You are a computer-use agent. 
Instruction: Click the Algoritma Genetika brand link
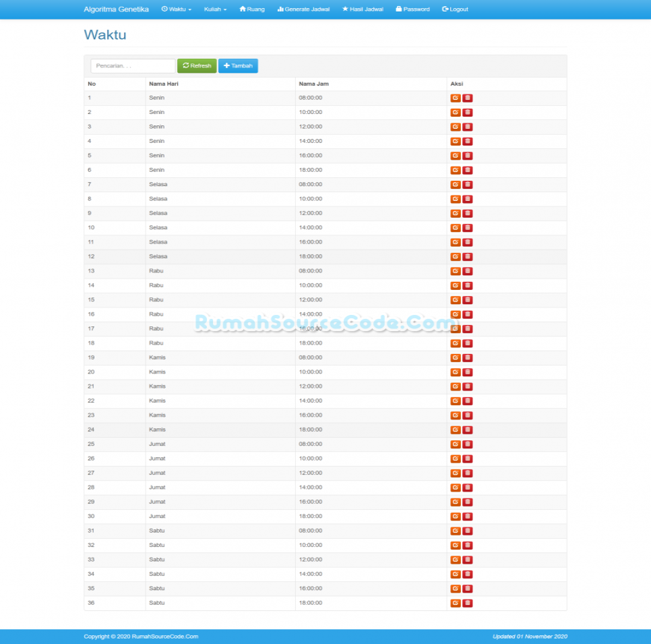click(x=116, y=9)
